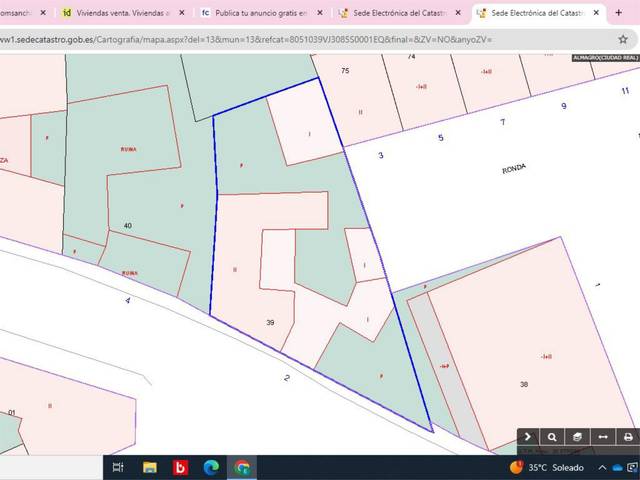Select the distance measurement tool
The width and height of the screenshot is (640, 480).
(602, 437)
